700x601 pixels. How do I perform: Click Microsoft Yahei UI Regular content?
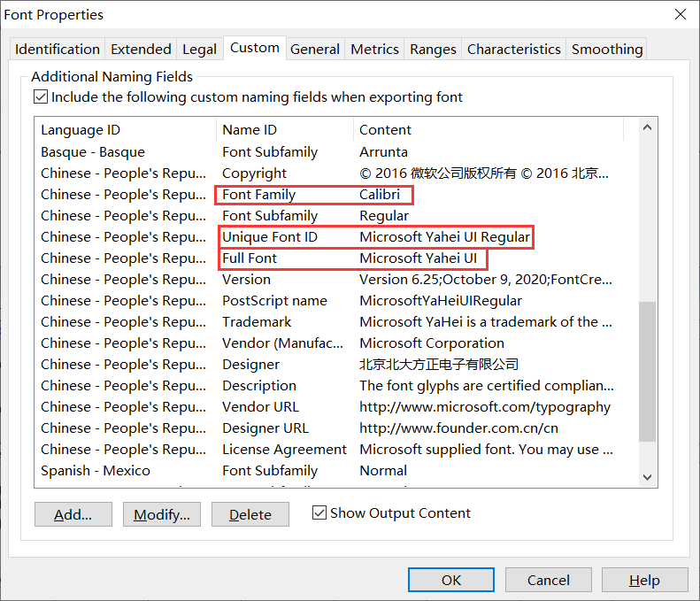[444, 236]
